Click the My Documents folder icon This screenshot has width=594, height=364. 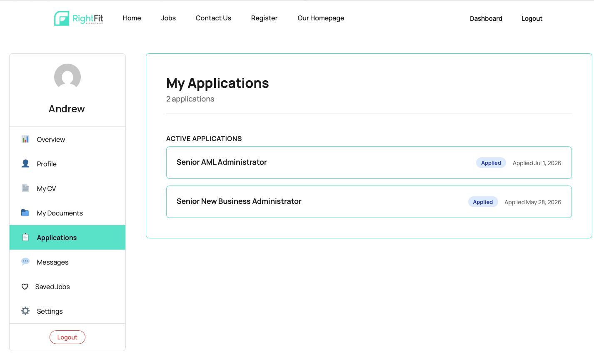tap(25, 213)
